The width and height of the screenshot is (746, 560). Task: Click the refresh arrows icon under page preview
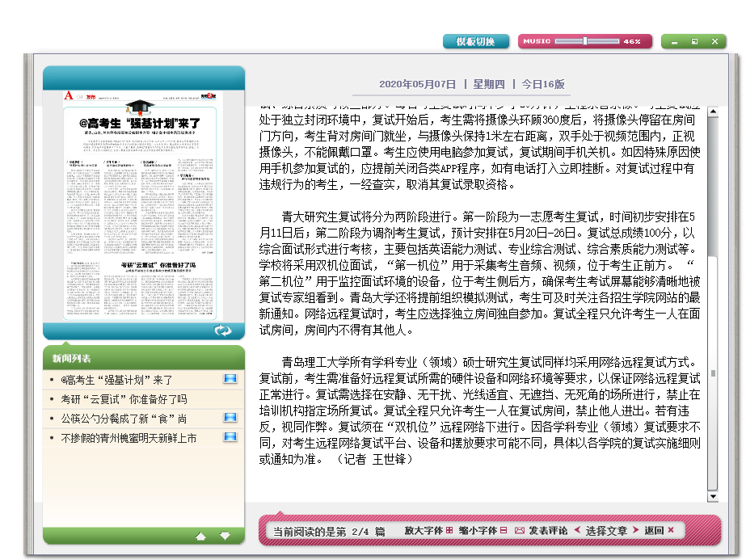click(222, 331)
